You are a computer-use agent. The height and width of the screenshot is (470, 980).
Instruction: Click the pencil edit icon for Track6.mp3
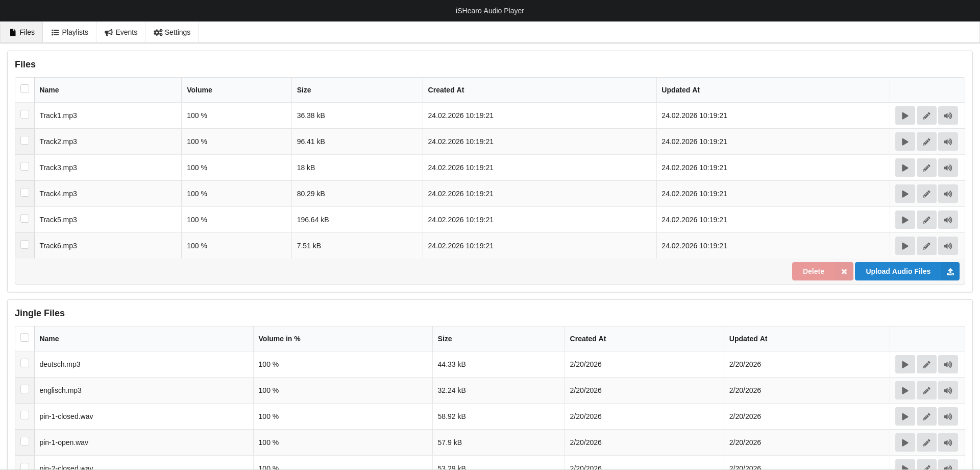pyautogui.click(x=926, y=246)
